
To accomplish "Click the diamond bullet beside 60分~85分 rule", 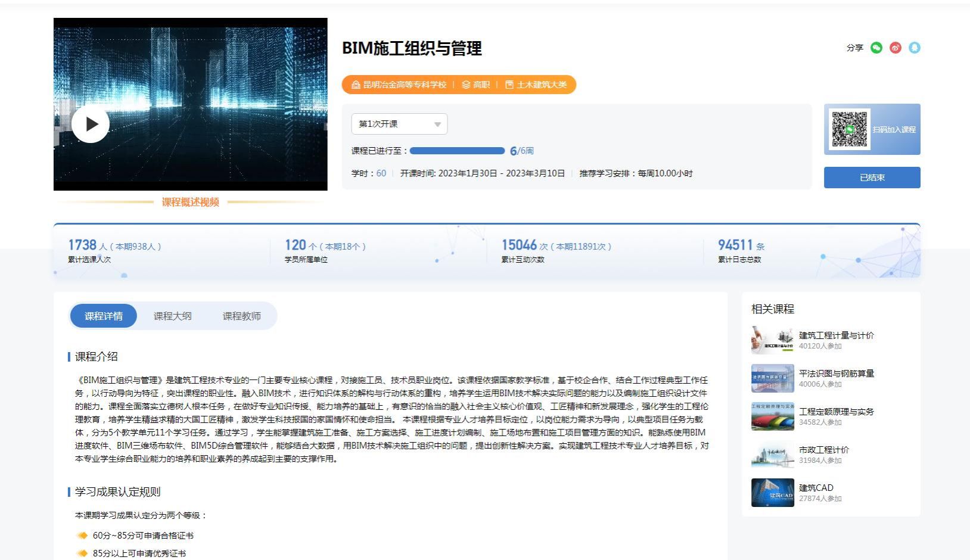I will (x=82, y=536).
